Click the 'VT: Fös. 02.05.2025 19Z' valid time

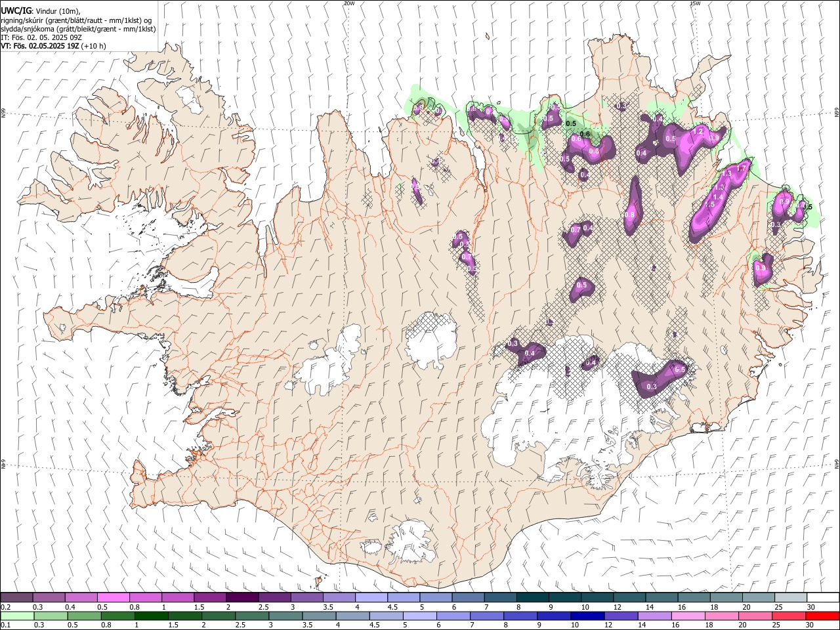pos(40,46)
